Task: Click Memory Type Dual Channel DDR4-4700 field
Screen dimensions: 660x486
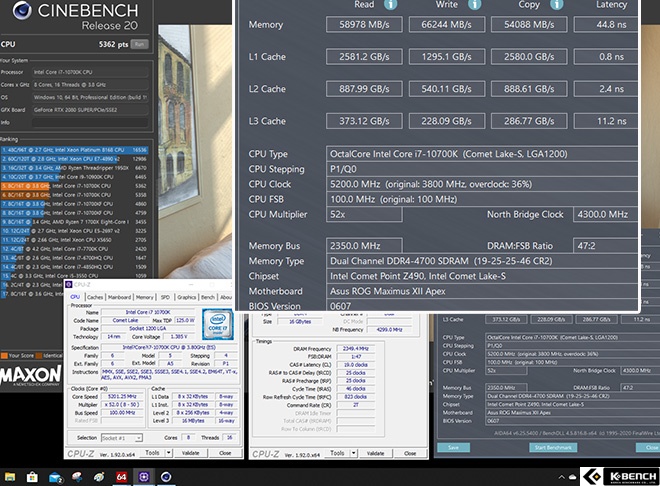Action: (482, 261)
